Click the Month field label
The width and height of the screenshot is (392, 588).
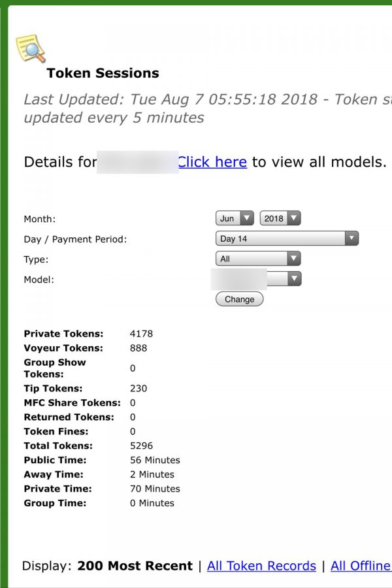pos(40,219)
